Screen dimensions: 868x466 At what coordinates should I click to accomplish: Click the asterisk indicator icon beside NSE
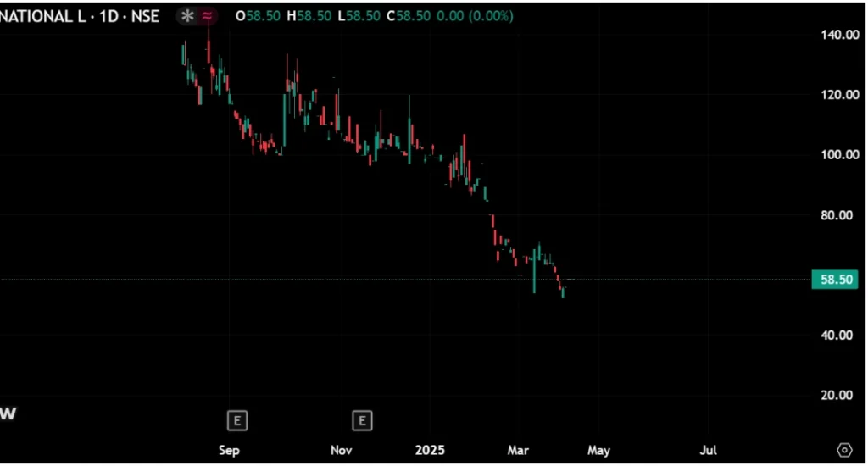(187, 16)
